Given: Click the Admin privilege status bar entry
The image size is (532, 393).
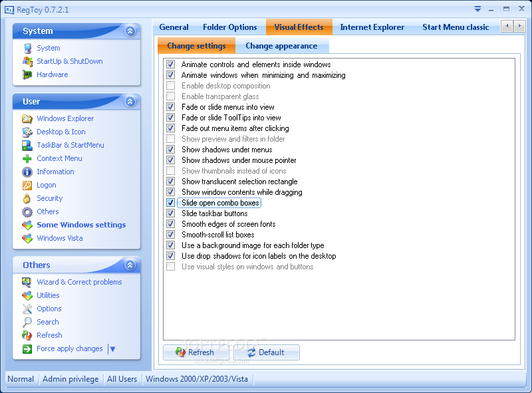Looking at the screenshot, I should (x=70, y=379).
